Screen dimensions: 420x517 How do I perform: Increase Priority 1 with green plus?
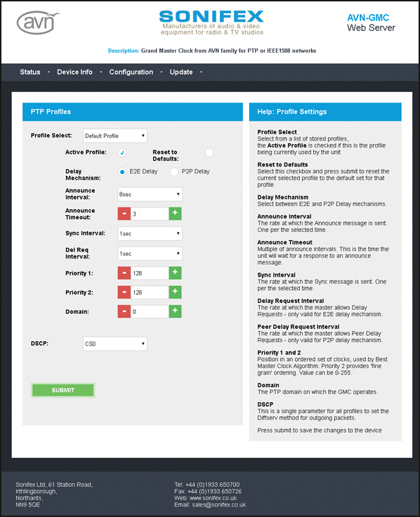(175, 273)
